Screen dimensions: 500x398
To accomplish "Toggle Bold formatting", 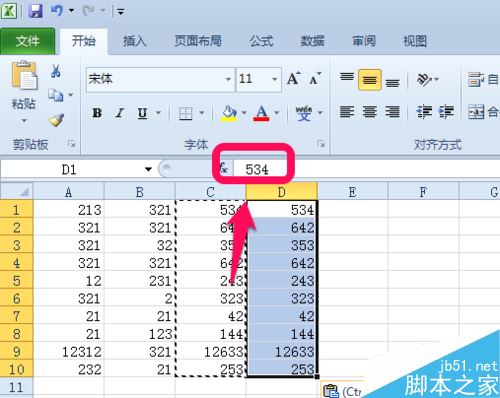I will pos(97,113).
